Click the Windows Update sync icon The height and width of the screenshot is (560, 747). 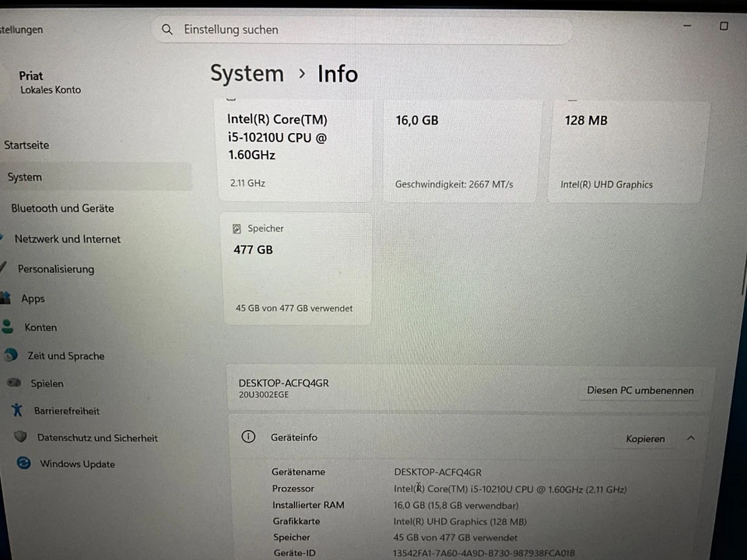(24, 463)
